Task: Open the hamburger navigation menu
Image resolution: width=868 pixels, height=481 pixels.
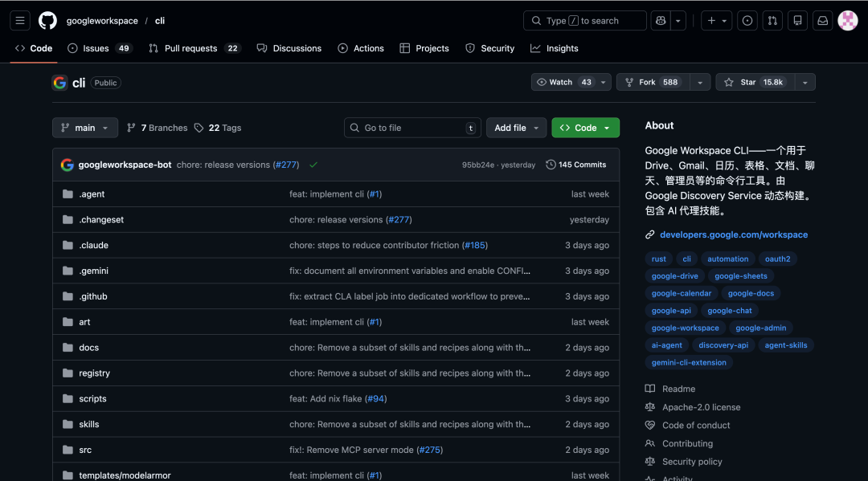Action: 20,20
